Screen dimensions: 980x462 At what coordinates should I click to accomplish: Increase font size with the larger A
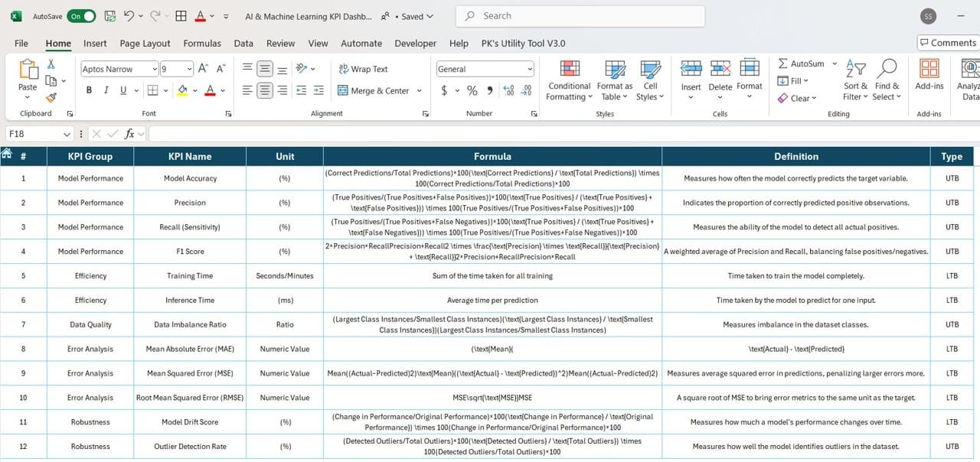pyautogui.click(x=203, y=69)
